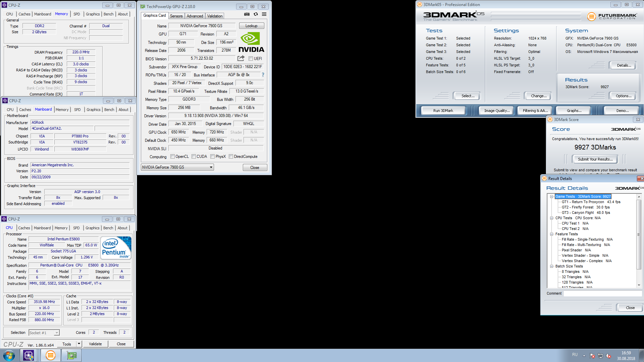
Task: Click the GPU-Z title bar app icon
Action: point(143,6)
